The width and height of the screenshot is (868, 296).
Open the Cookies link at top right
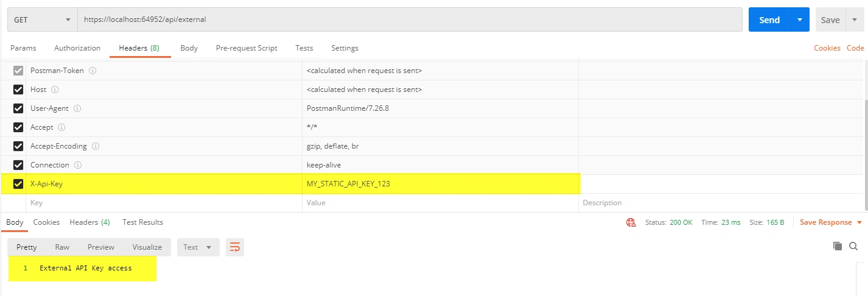[x=827, y=48]
